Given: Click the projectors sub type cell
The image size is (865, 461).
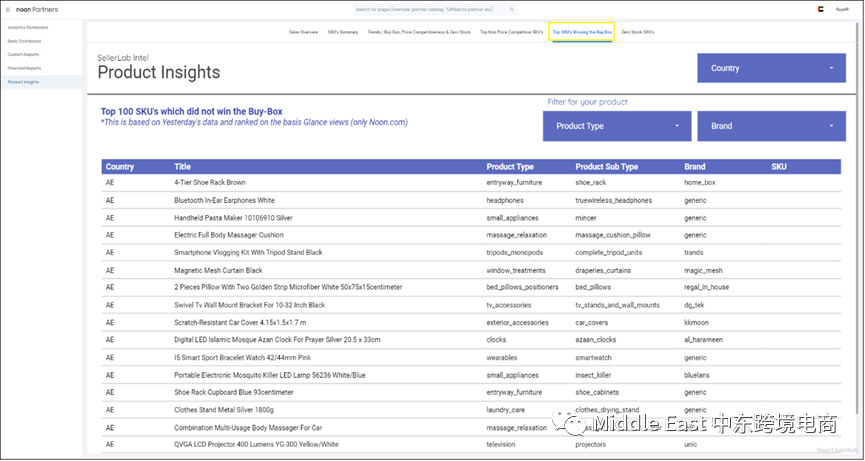Looking at the screenshot, I should click(x=591, y=444).
